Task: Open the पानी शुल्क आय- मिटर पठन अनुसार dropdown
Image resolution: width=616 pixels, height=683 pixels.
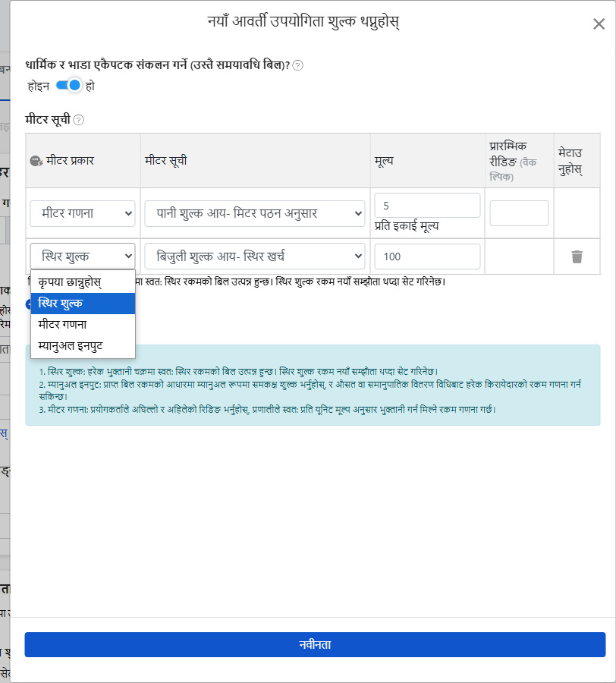Action: tap(255, 213)
